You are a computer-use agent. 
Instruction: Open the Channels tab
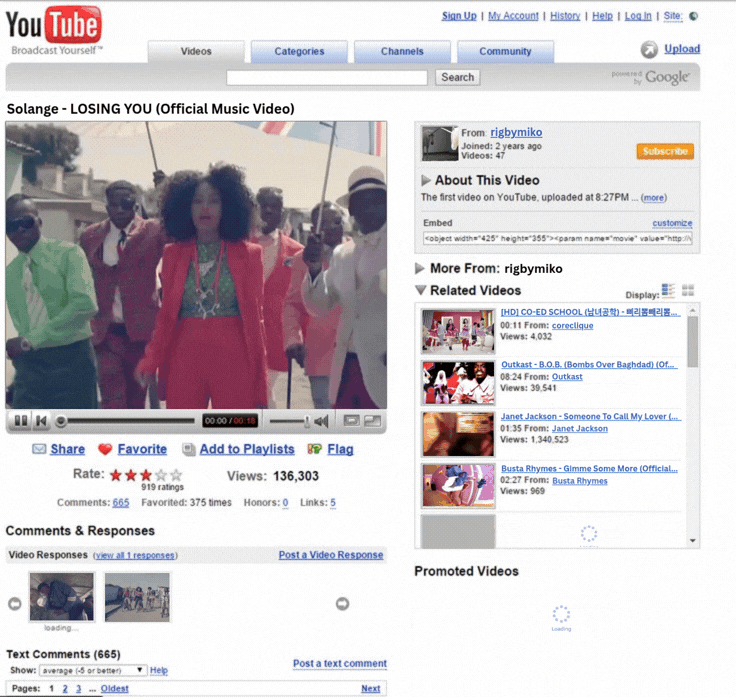tap(402, 52)
